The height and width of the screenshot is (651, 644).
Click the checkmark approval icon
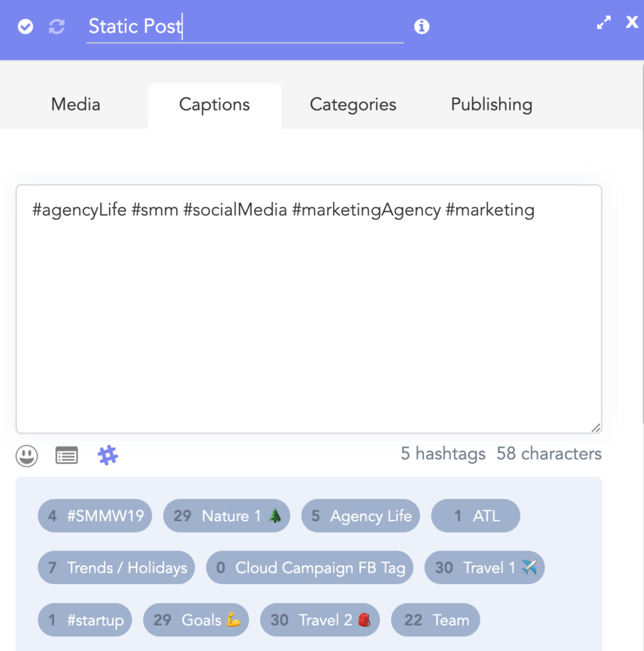(25, 26)
